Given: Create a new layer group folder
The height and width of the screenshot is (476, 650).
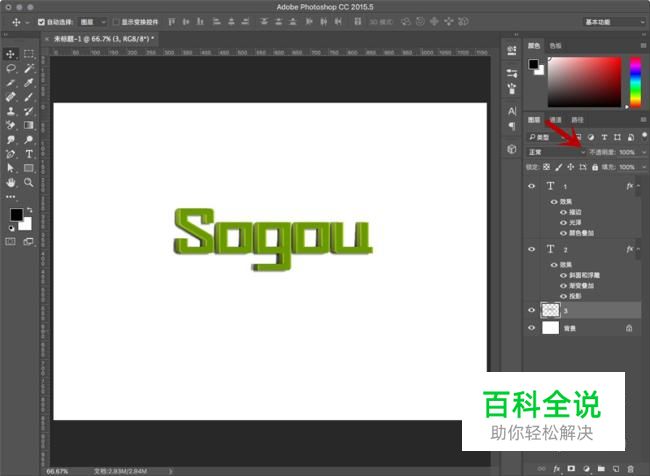Looking at the screenshot, I should click(601, 469).
